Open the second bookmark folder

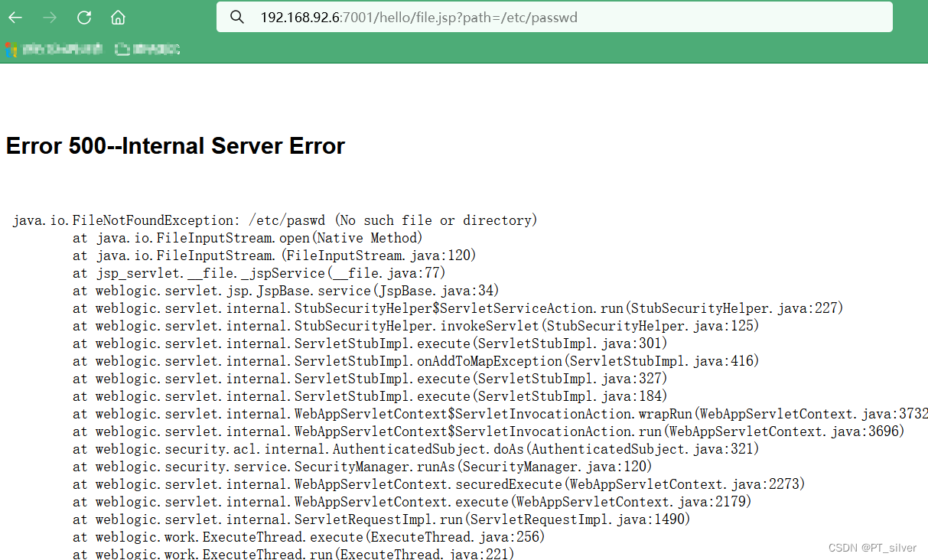tap(148, 50)
